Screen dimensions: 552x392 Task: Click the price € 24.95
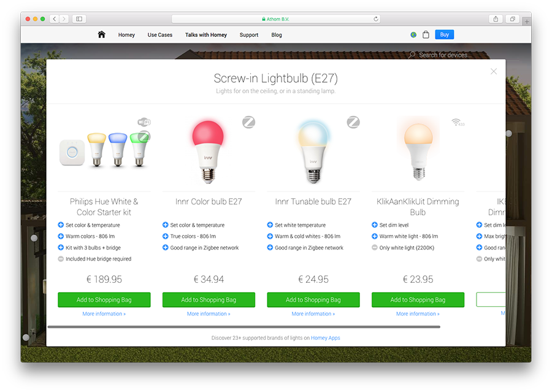tap(313, 279)
